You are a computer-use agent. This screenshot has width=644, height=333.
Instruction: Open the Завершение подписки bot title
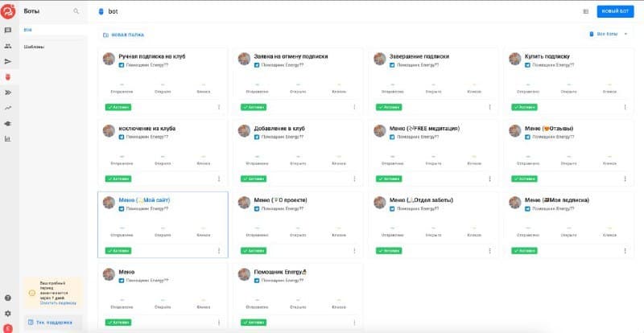tap(419, 56)
